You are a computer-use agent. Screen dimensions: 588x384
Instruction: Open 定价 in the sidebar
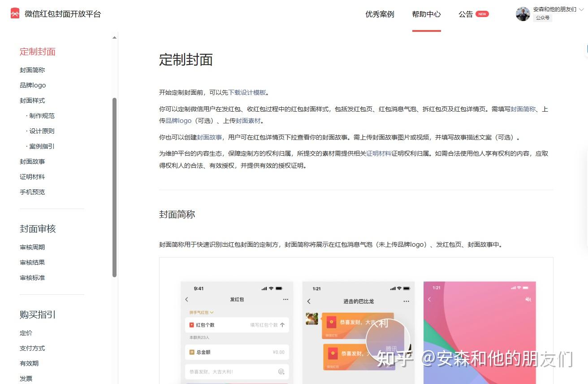tap(26, 333)
